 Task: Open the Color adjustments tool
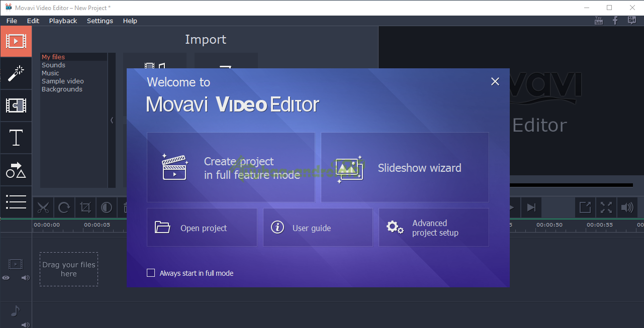click(107, 207)
